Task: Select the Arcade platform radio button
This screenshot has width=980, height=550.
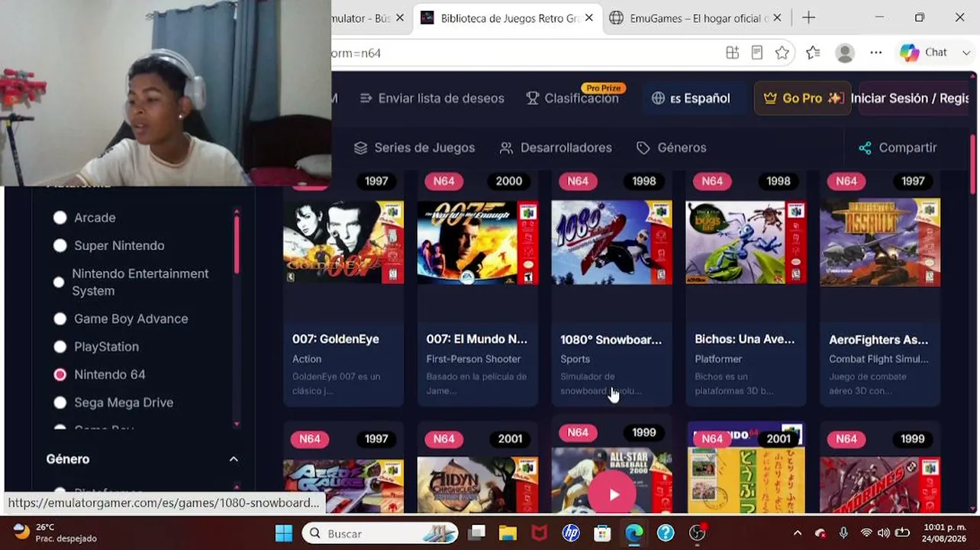Action: pos(60,218)
